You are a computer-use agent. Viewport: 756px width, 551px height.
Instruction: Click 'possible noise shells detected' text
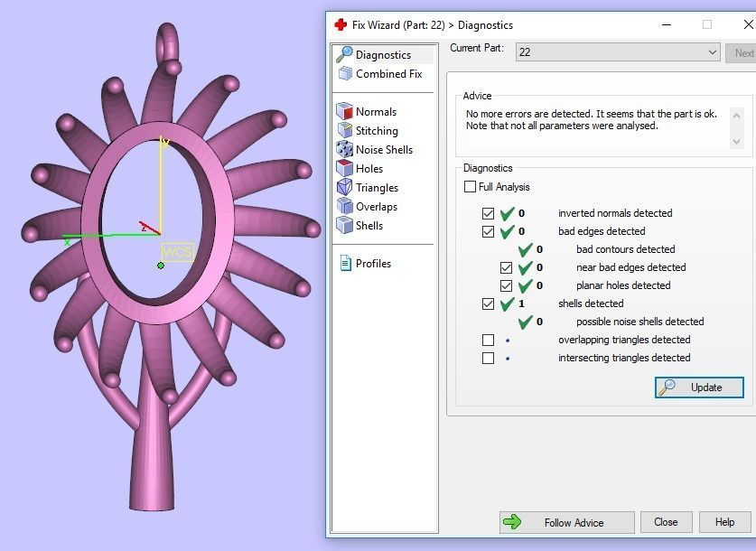(x=639, y=322)
